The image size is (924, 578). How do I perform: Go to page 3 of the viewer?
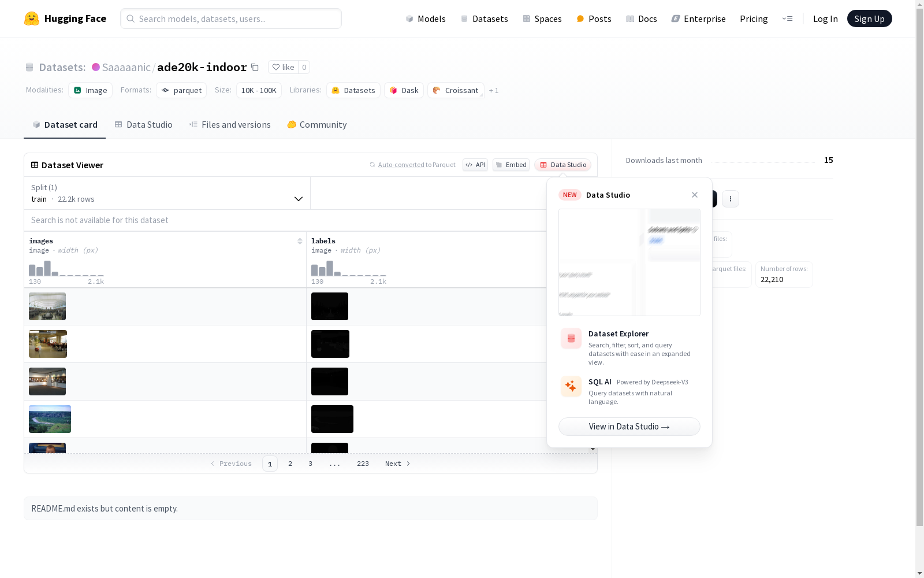coord(310,464)
